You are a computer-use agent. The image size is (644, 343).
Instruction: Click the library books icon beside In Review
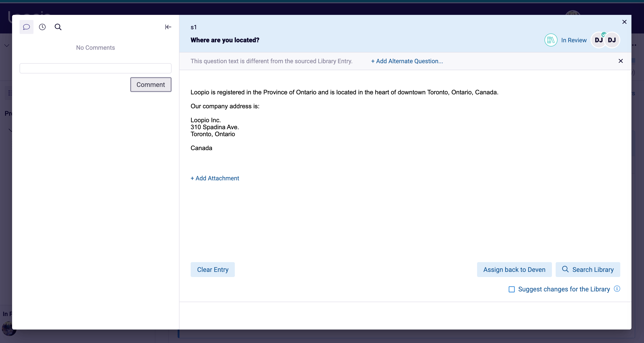551,40
